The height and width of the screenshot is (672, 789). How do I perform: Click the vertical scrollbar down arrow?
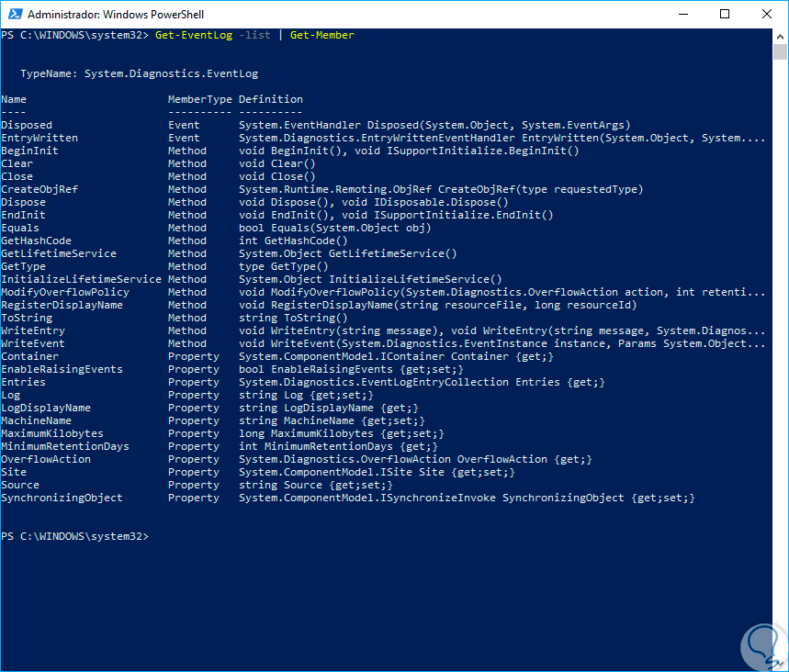click(x=780, y=663)
